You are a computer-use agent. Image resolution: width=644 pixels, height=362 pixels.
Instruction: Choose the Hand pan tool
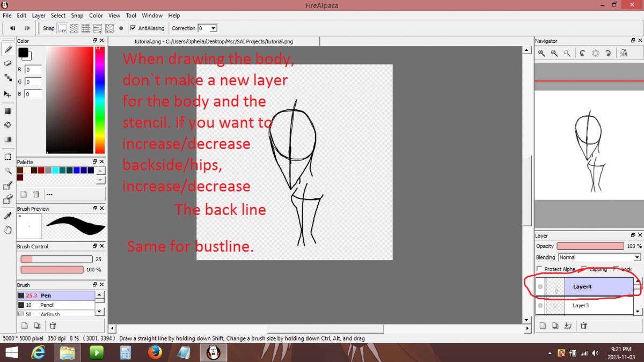[8, 230]
